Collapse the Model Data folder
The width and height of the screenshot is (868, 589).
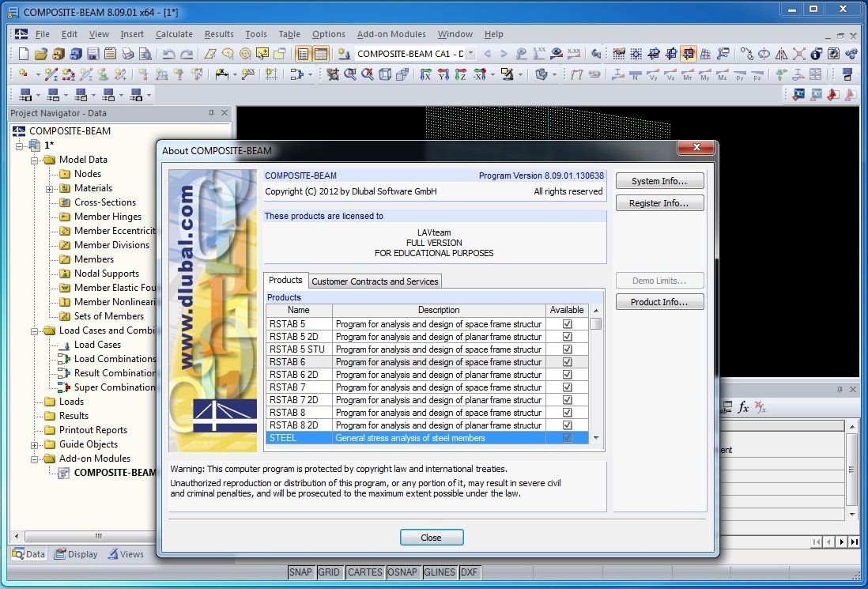[35, 160]
